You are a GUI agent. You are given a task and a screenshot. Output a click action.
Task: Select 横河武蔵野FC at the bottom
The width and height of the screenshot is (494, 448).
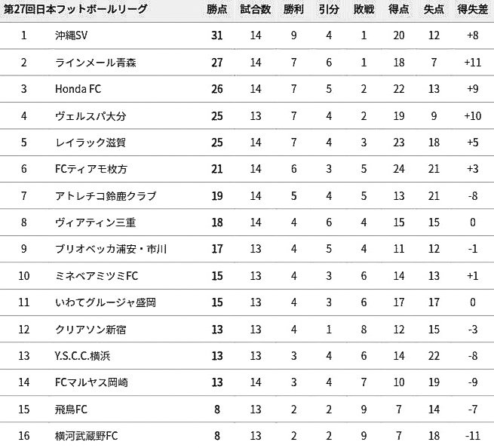point(86,436)
